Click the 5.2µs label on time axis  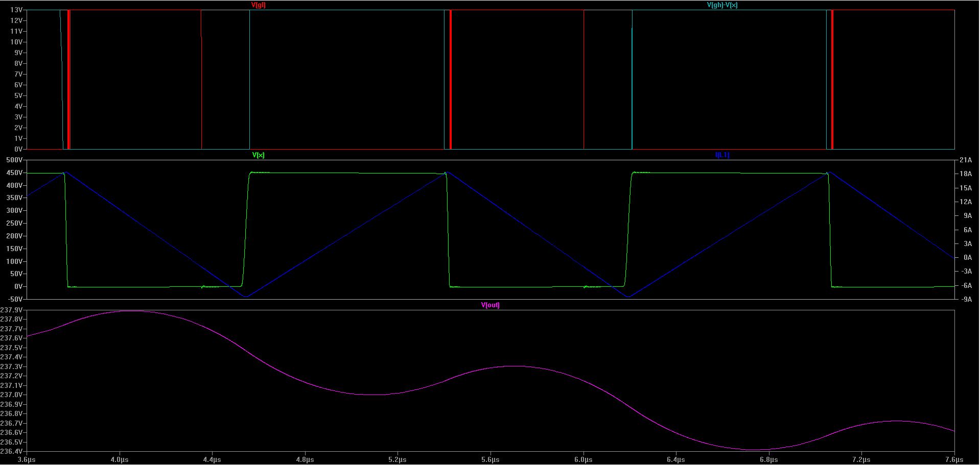click(398, 460)
